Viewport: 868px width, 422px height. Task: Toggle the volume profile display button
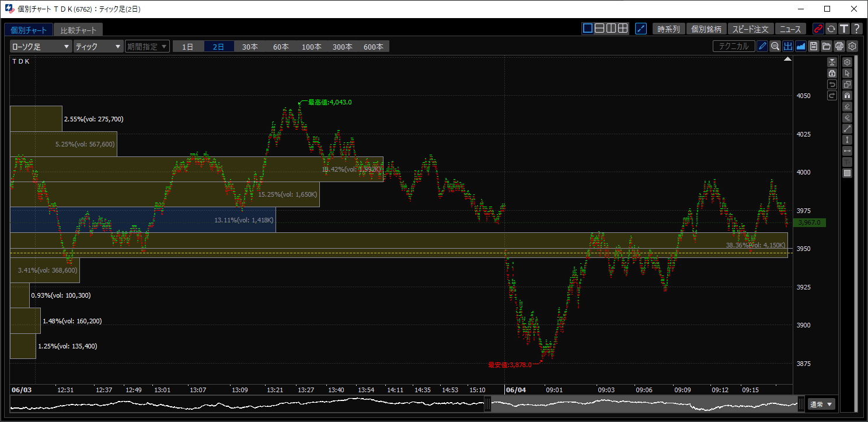(788, 47)
